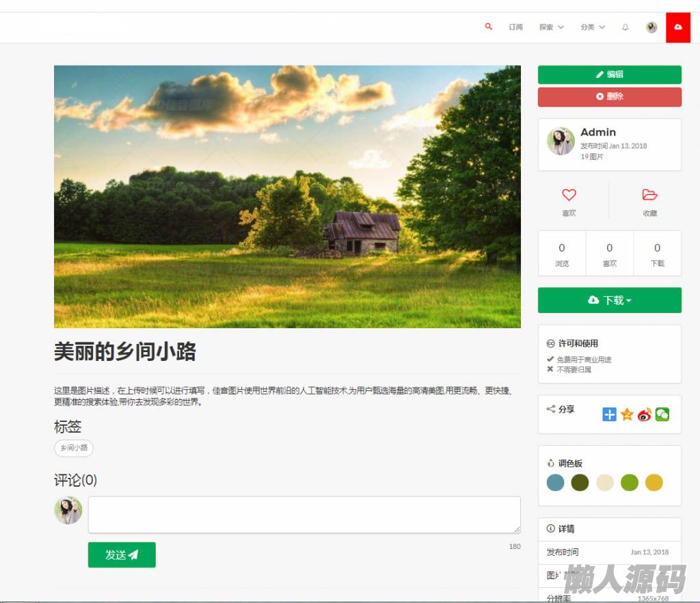The height and width of the screenshot is (603, 700).
Task: Open the Admin username link
Action: (597, 132)
